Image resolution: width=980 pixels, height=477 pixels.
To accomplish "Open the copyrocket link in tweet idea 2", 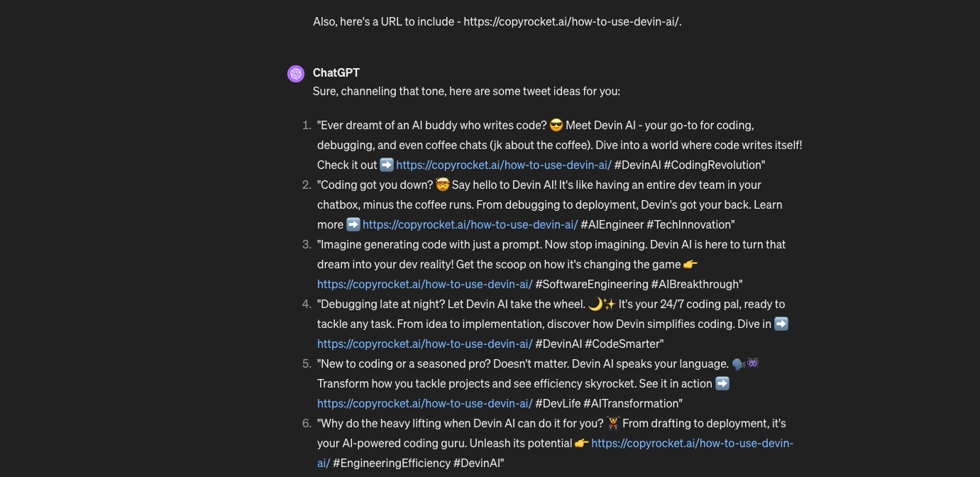I will pos(470,224).
